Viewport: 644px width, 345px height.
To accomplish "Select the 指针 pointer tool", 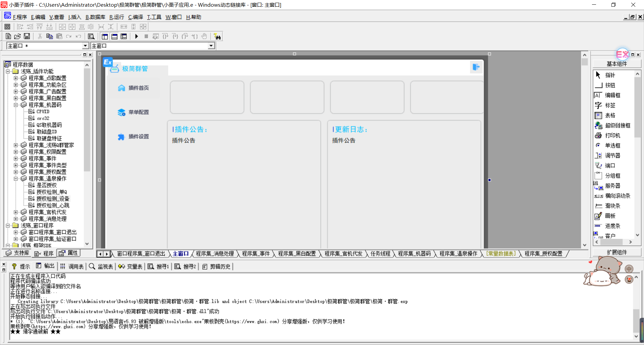I will 609,75.
